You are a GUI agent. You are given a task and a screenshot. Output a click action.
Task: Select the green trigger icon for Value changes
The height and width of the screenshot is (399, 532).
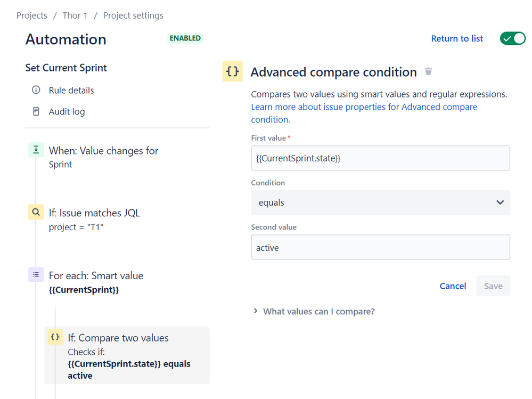36,151
